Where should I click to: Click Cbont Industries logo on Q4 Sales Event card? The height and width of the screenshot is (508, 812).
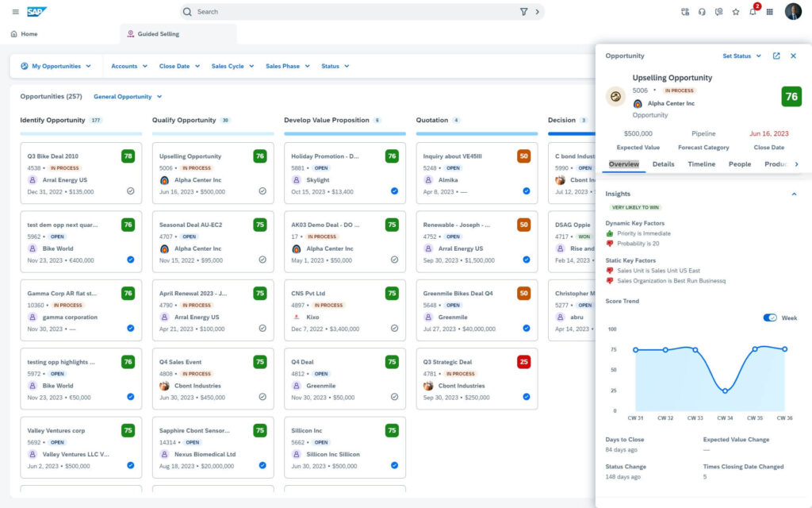point(164,386)
